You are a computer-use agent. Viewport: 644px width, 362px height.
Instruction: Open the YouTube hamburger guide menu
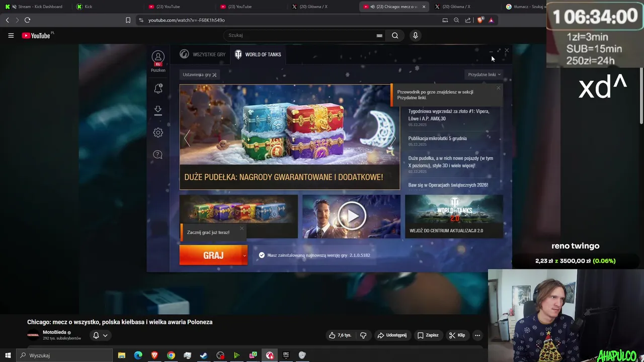pyautogui.click(x=11, y=35)
